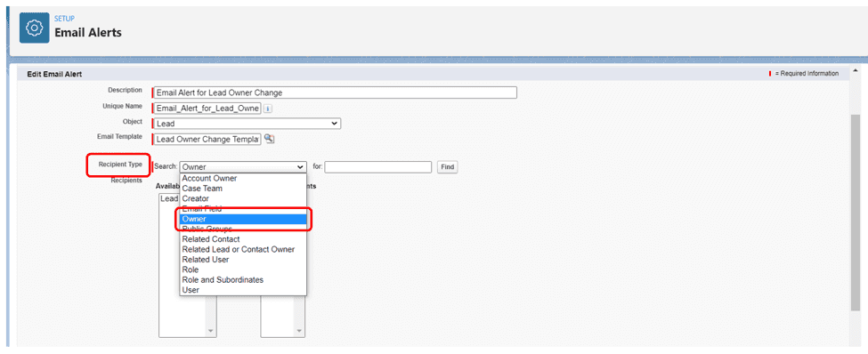
Task: Click Selected Recipients list scroll-down arrow
Action: (299, 331)
